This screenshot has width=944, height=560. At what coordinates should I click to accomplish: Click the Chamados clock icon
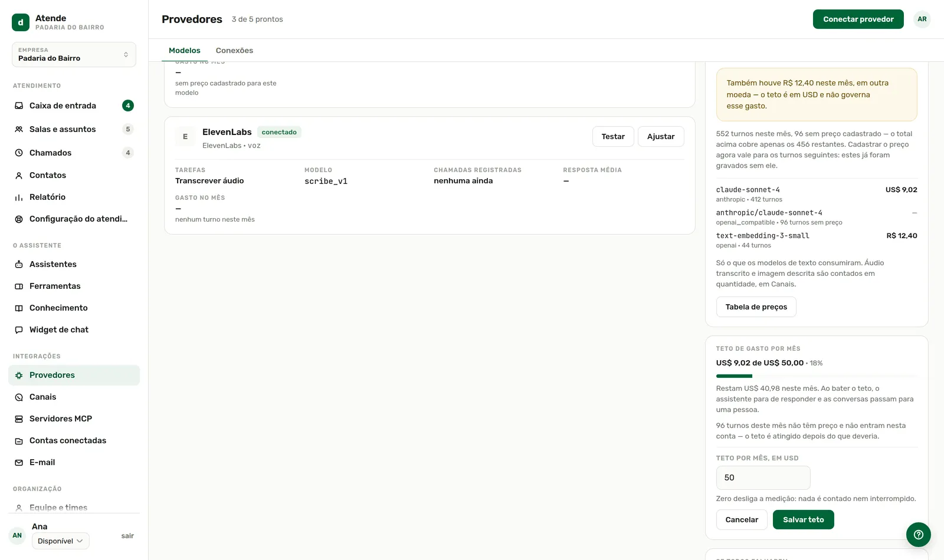(19, 153)
